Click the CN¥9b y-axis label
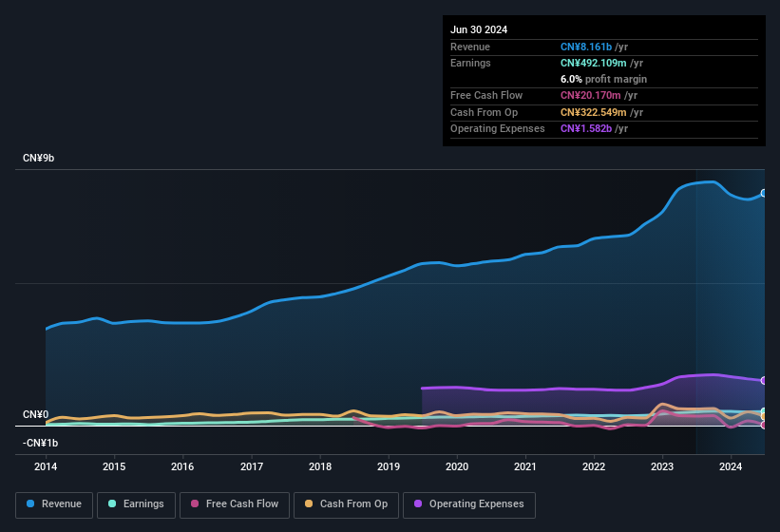Image resolution: width=780 pixels, height=532 pixels. coord(38,158)
